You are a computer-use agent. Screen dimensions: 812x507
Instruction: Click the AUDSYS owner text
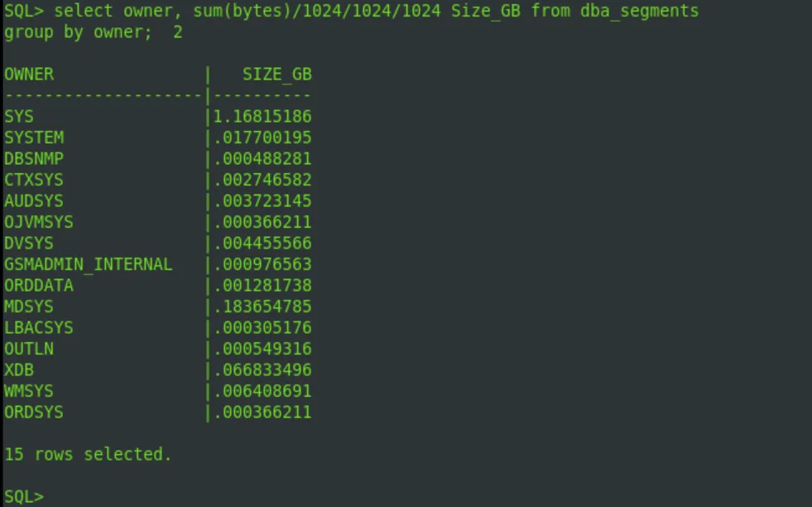pos(34,200)
